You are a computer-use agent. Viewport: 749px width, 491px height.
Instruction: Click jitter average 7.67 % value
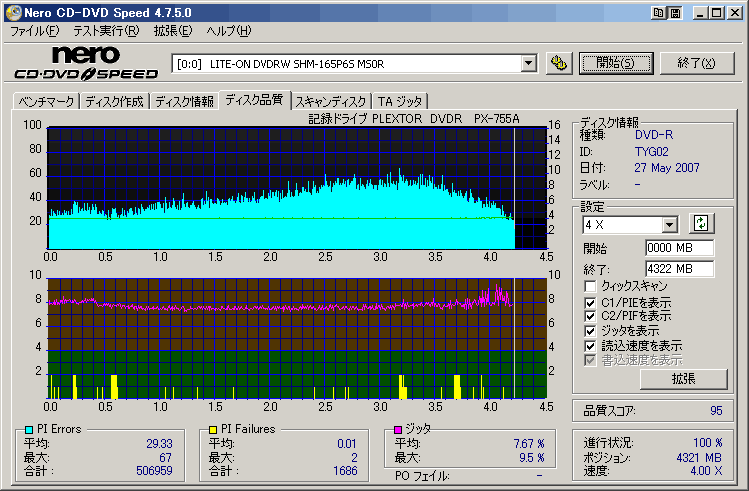[529, 444]
